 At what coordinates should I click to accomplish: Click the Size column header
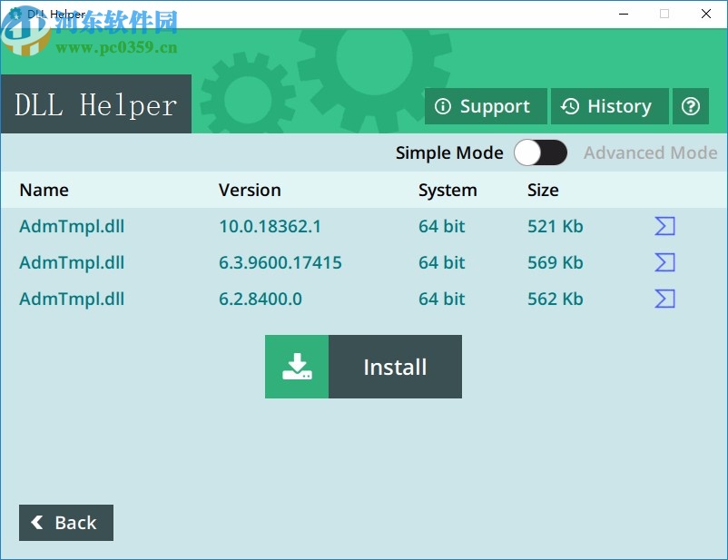pos(543,190)
